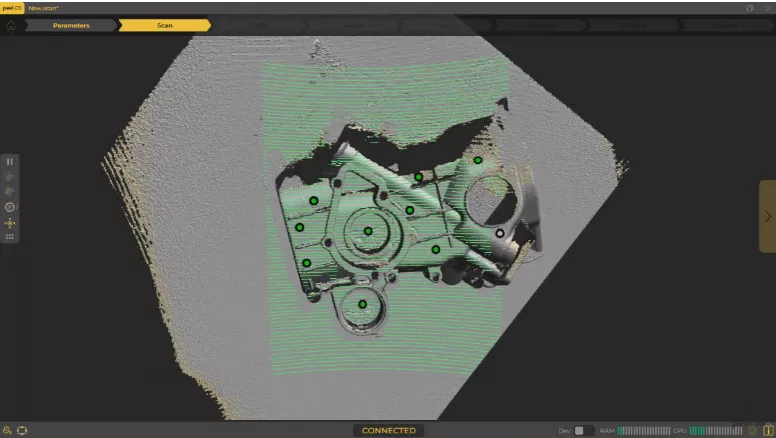Open settings gear icon in status bar
776x438 pixels.
point(752,430)
